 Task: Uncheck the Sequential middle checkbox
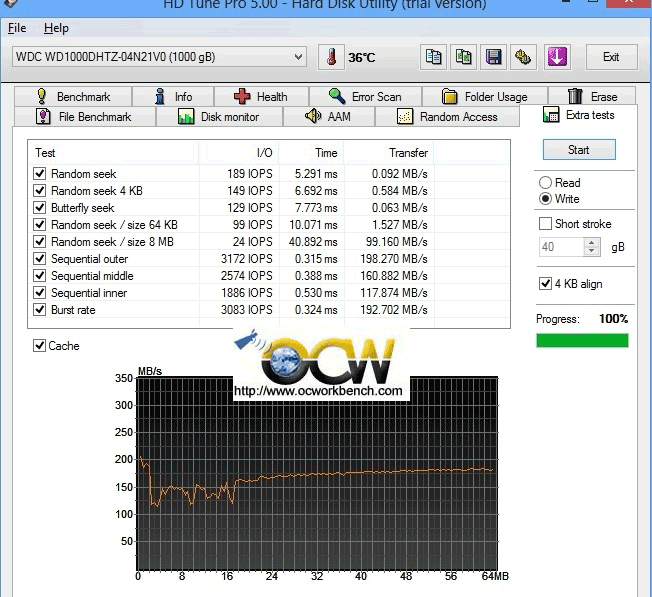coord(40,276)
